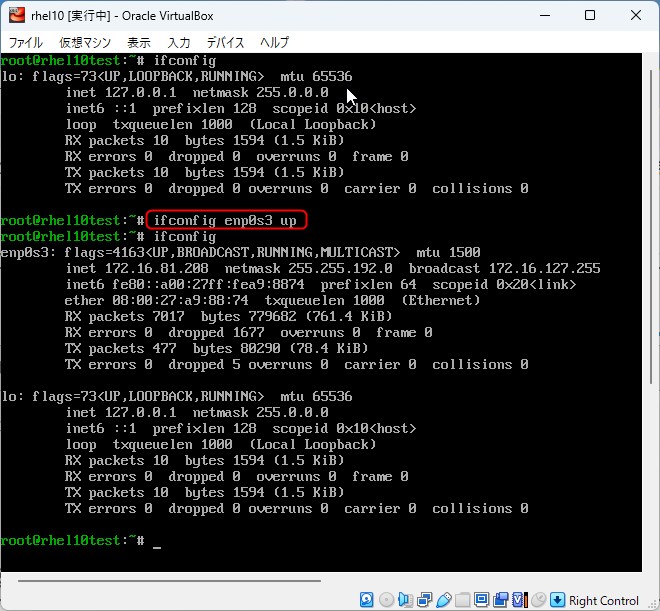This screenshot has height=611, width=660.
Task: Click the horizontal scrollbar below the VM screen
Action: click(169, 581)
